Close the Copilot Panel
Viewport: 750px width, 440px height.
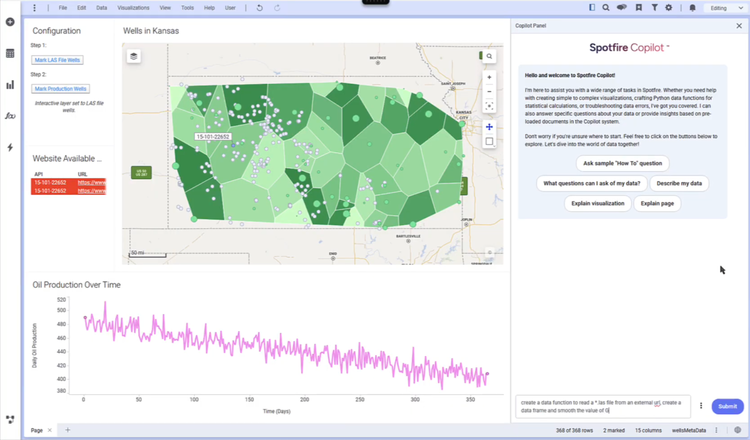[x=739, y=26]
